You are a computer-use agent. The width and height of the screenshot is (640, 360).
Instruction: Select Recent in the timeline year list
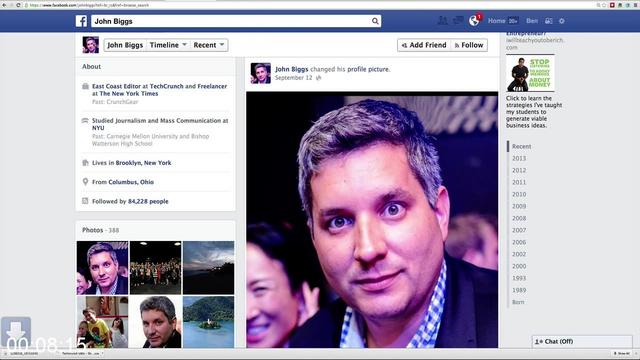[521, 147]
